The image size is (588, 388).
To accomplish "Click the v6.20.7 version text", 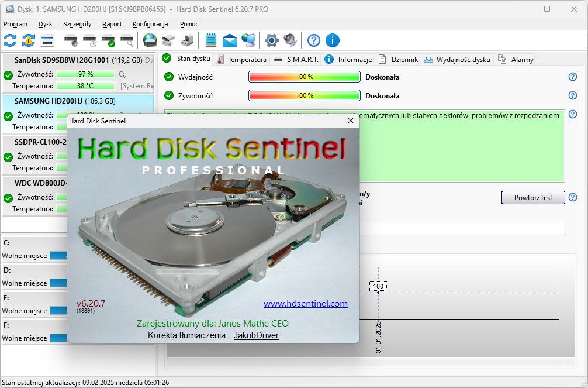I will (x=91, y=304).
